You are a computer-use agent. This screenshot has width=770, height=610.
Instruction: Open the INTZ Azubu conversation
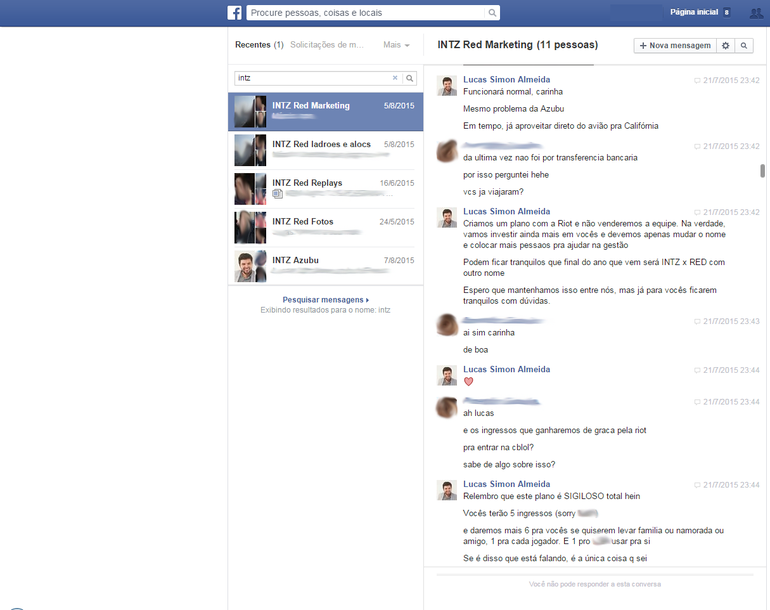click(326, 266)
